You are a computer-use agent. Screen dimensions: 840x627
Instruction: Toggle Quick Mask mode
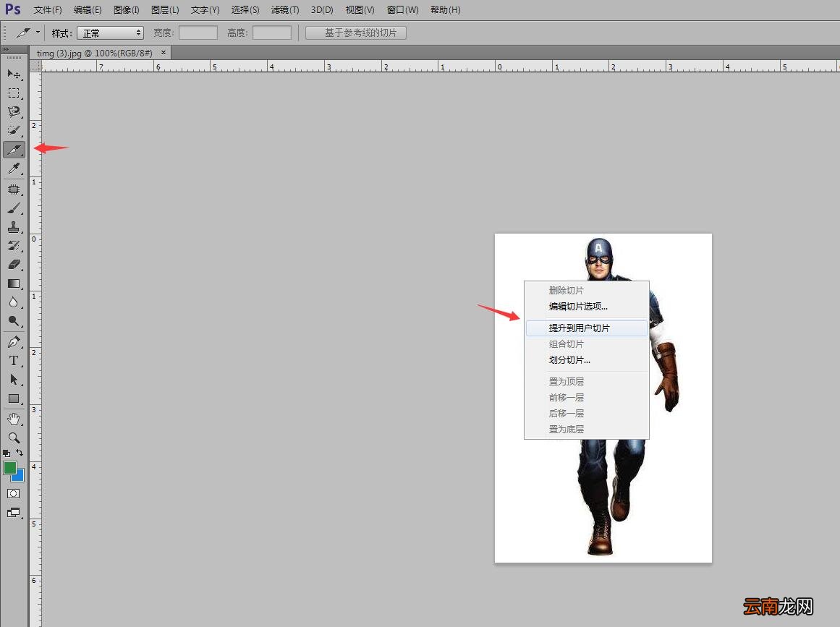tap(14, 494)
